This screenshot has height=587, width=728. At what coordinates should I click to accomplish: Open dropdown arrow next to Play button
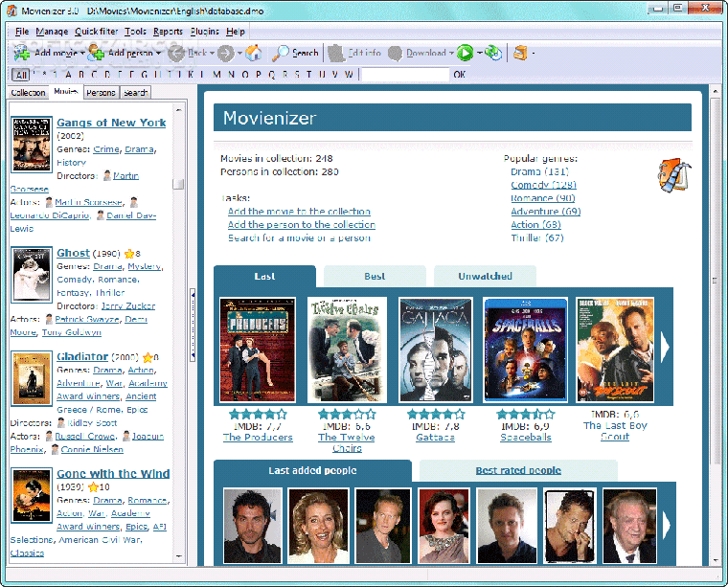tap(479, 54)
